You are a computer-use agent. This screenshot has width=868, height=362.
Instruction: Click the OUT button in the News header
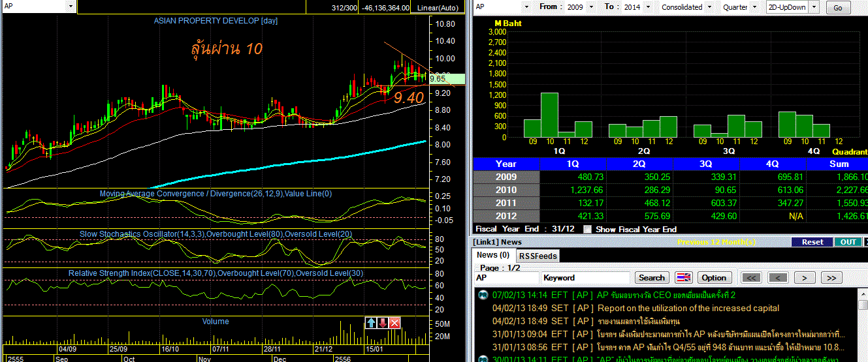pos(847,242)
